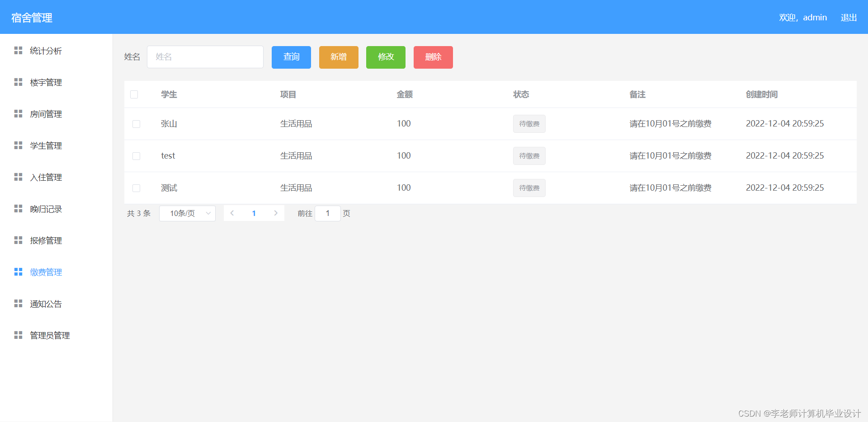
Task: Click the next page arrow
Action: [276, 213]
